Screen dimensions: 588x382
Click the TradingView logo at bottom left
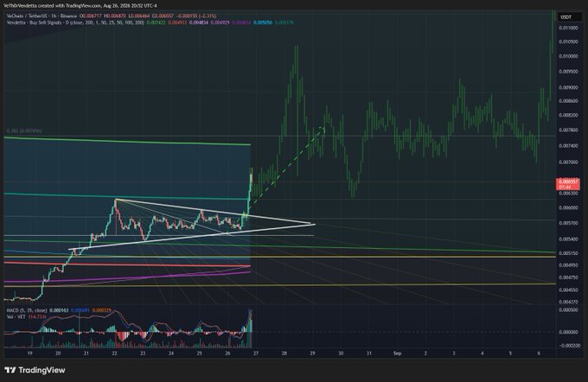[35, 371]
